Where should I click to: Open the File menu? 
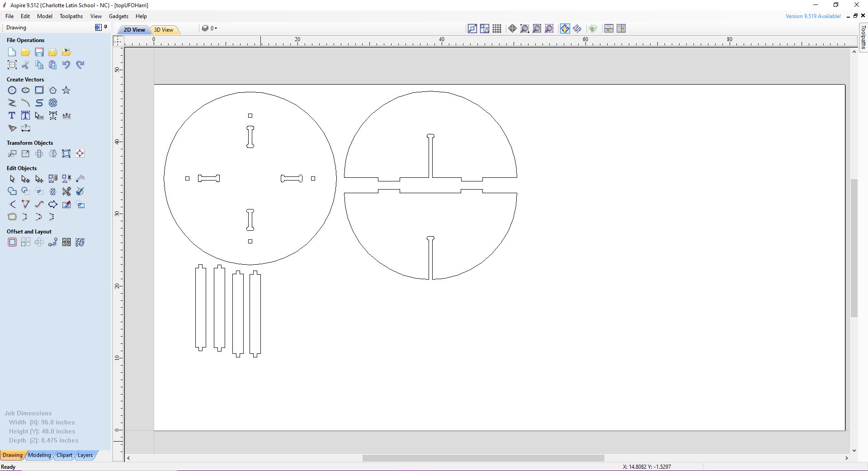click(x=9, y=16)
